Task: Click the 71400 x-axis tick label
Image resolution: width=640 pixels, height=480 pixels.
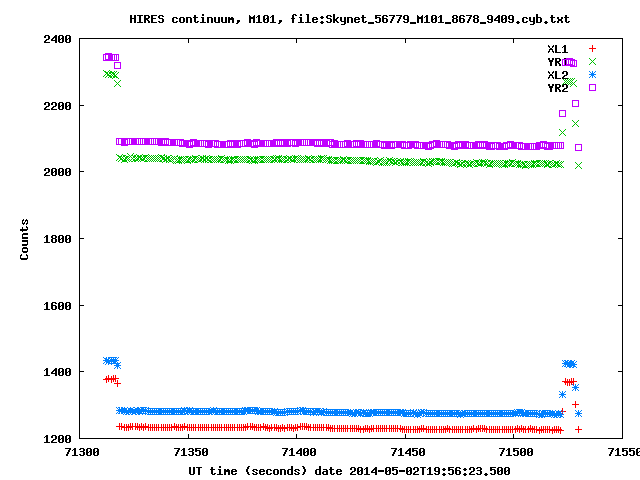Action: pyautogui.click(x=299, y=452)
